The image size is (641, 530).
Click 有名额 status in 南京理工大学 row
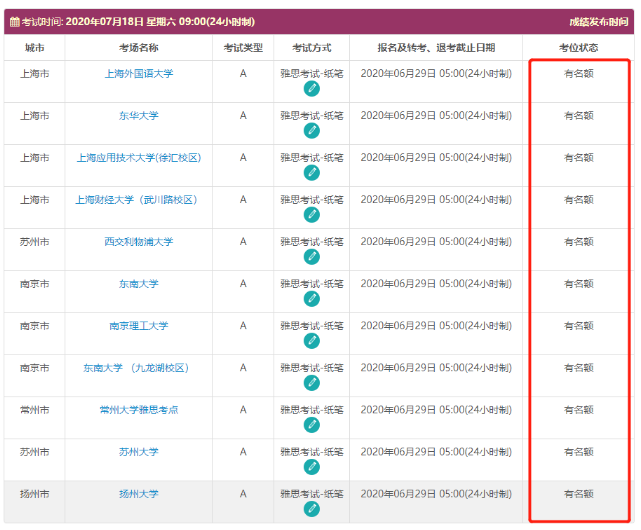578,326
